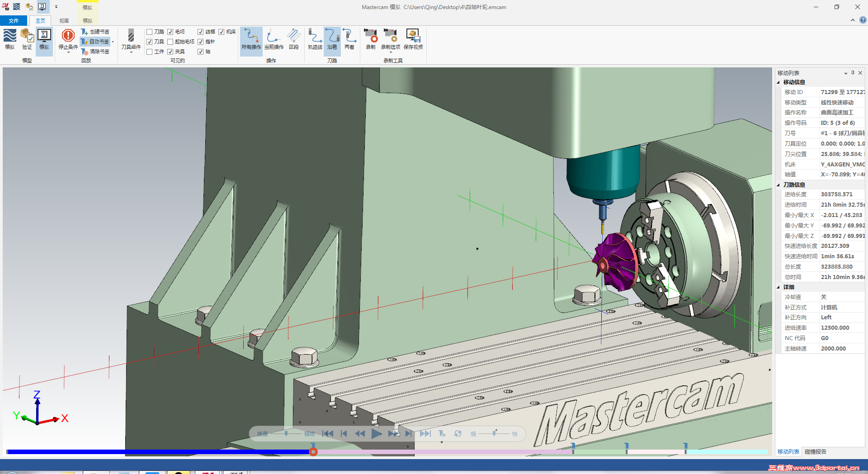Open the 移动列表 panel dropdown arrow
The width and height of the screenshot is (868, 474).
[845, 73]
